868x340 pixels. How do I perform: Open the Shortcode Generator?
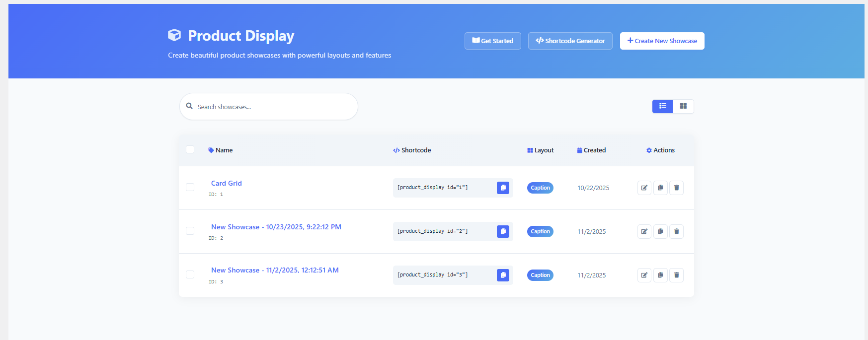pyautogui.click(x=570, y=41)
